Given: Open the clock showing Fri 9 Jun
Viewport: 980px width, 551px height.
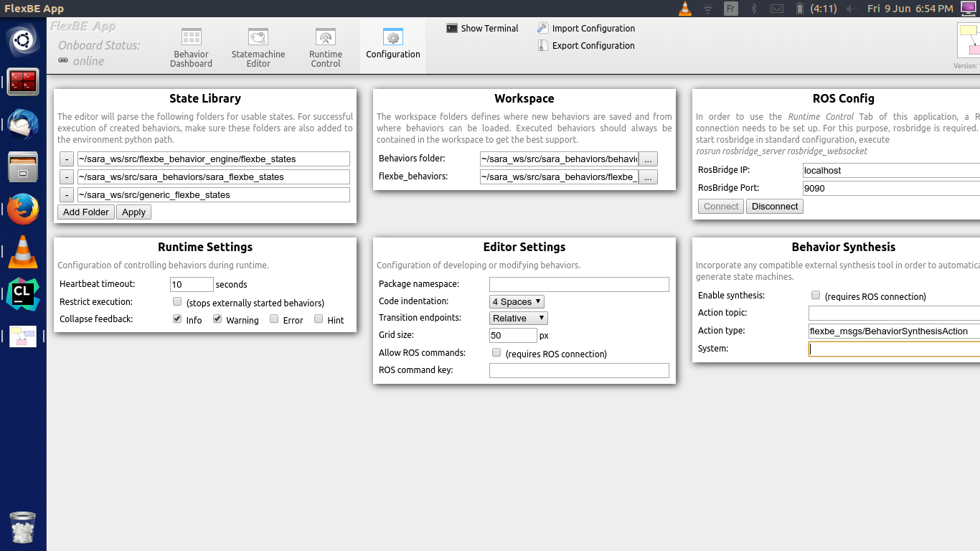Looking at the screenshot, I should tap(910, 9).
